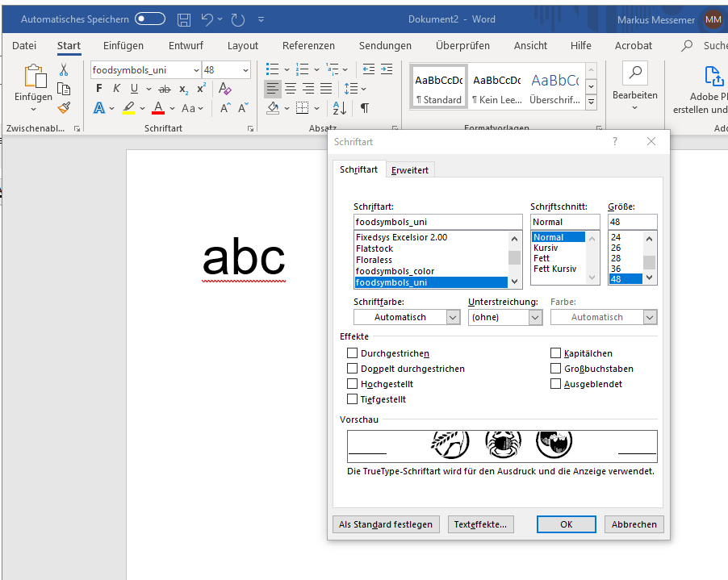
Task: Toggle Automatisches Speichern switch
Action: click(x=150, y=19)
